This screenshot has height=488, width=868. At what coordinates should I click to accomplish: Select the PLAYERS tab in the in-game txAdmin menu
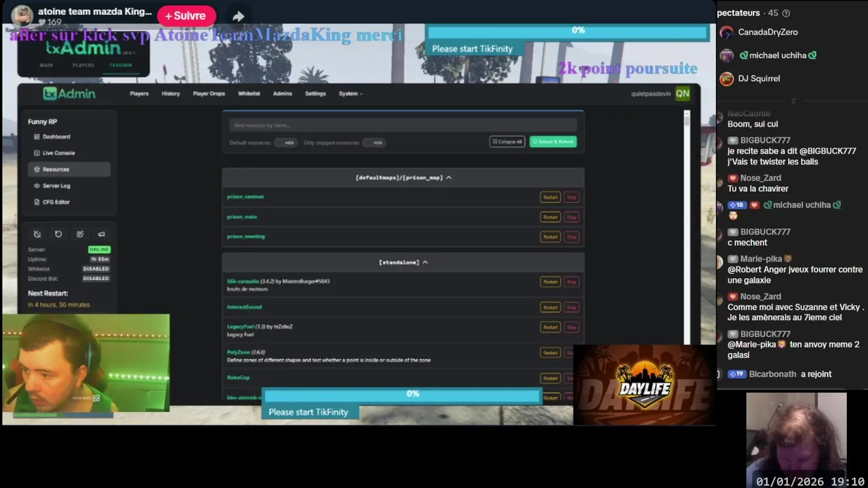tap(83, 65)
